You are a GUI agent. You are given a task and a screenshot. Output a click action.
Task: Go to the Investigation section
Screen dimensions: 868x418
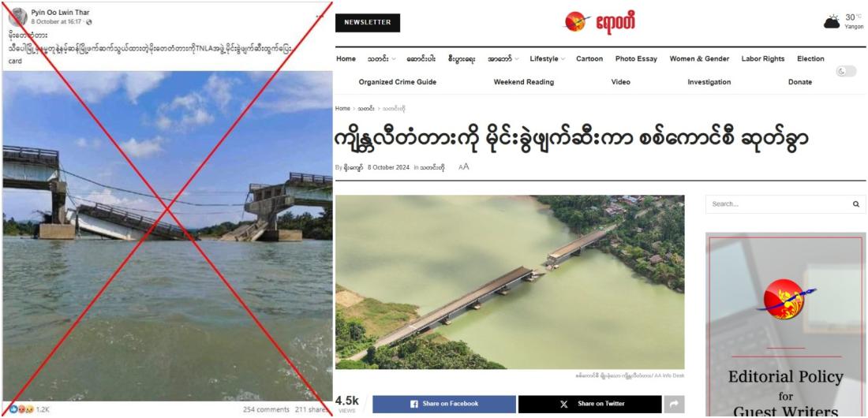pyautogui.click(x=709, y=82)
